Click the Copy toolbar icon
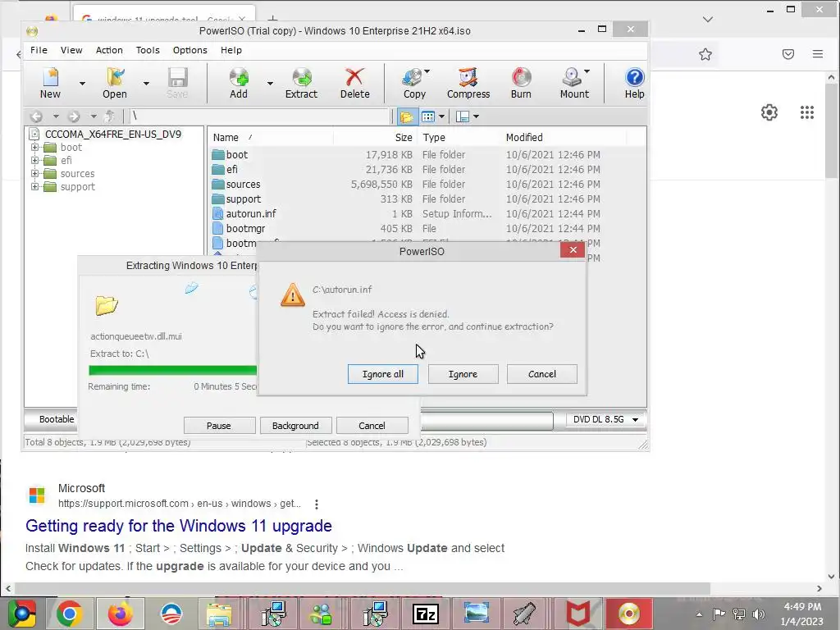840x630 pixels. click(414, 83)
